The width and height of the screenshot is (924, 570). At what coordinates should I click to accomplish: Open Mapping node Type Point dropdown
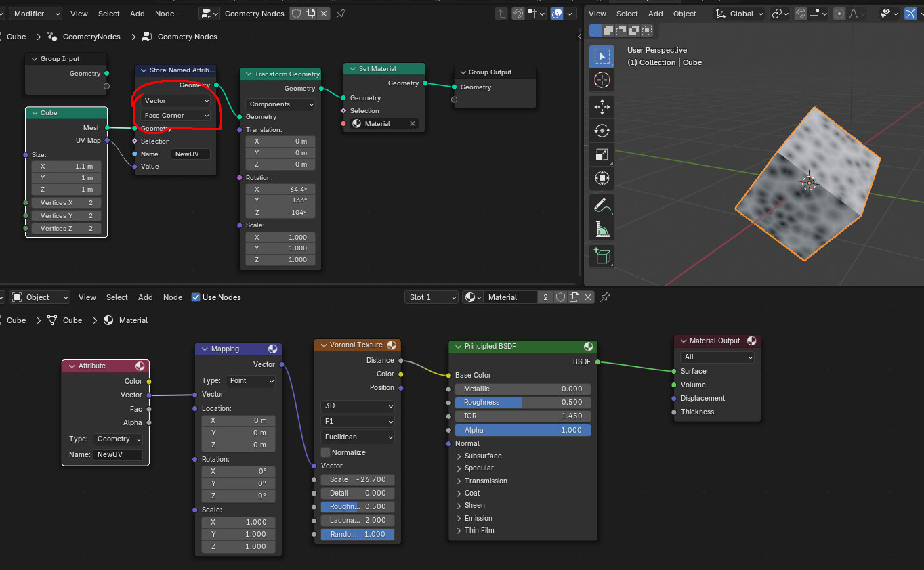click(251, 381)
